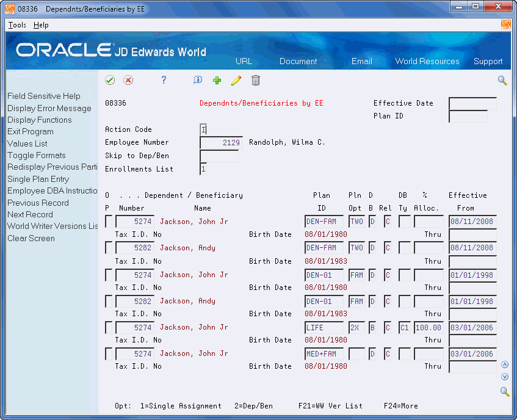This screenshot has height=420, width=517.
Task: Click the orange icon in menu bar corner
Action: [x=505, y=24]
